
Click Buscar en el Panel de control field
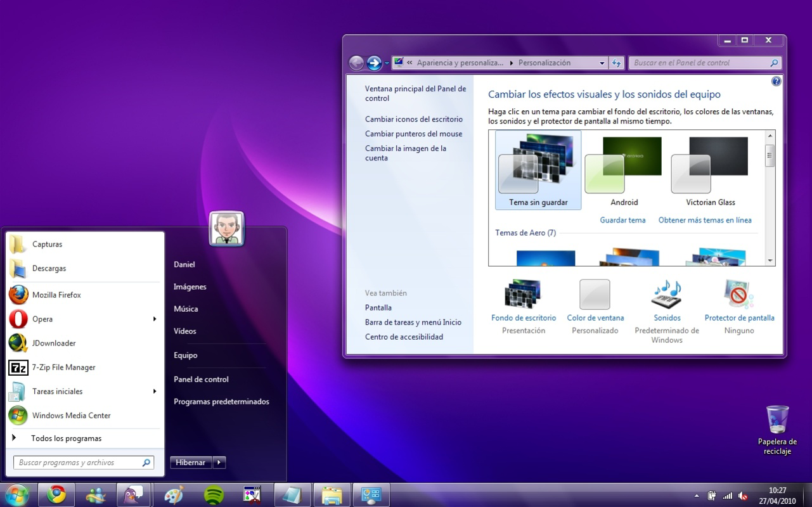[705, 63]
